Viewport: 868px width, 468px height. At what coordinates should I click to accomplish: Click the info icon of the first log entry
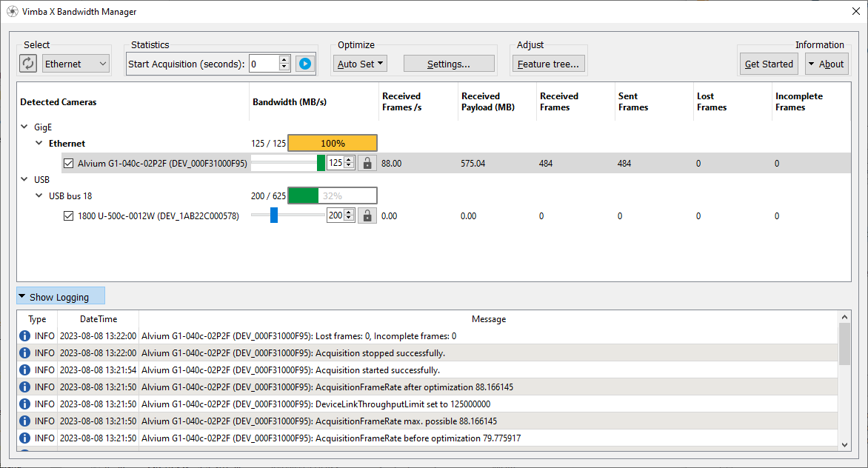point(24,336)
